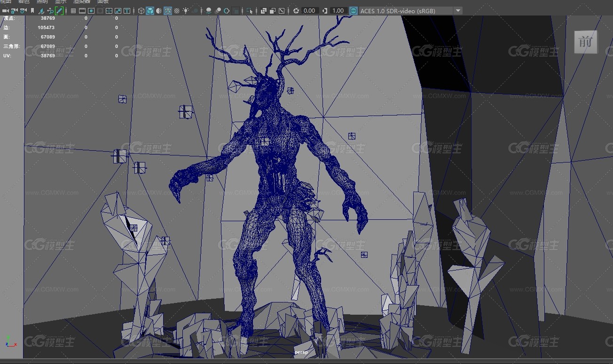
Task: Toggle the X-Ray display icon
Action: point(263,11)
